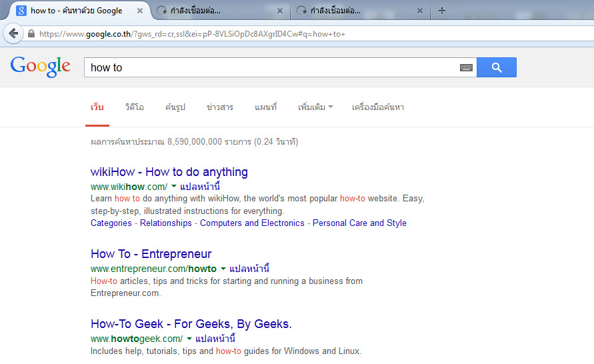The height and width of the screenshot is (364, 594).
Task: Switch to the third 'กำลังเชื่อมต่อ...' tab
Action: pos(335,11)
